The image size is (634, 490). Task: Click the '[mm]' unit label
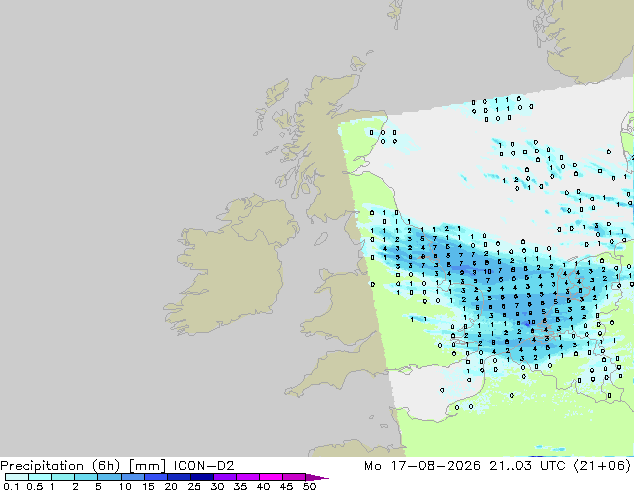[147, 466]
